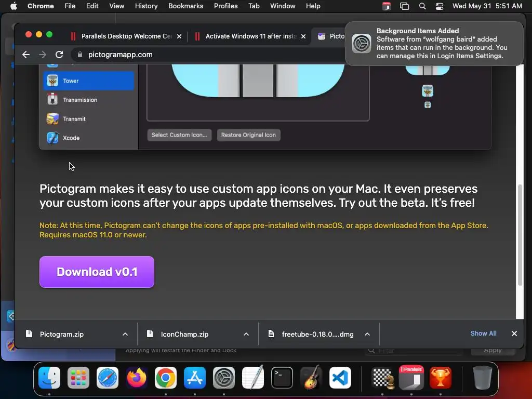
Task: Select the Tower app icon row
Action: coord(88,81)
